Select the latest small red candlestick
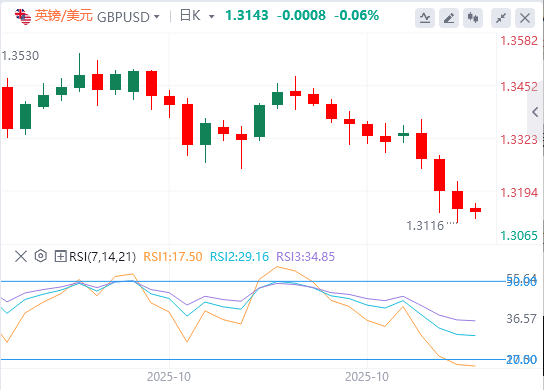This screenshot has height=390, width=544. (x=475, y=210)
